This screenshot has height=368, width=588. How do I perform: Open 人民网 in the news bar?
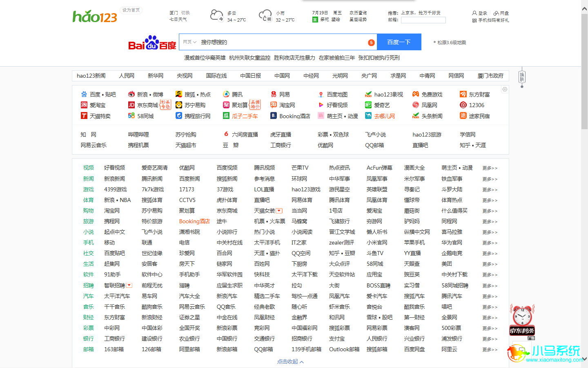127,76
